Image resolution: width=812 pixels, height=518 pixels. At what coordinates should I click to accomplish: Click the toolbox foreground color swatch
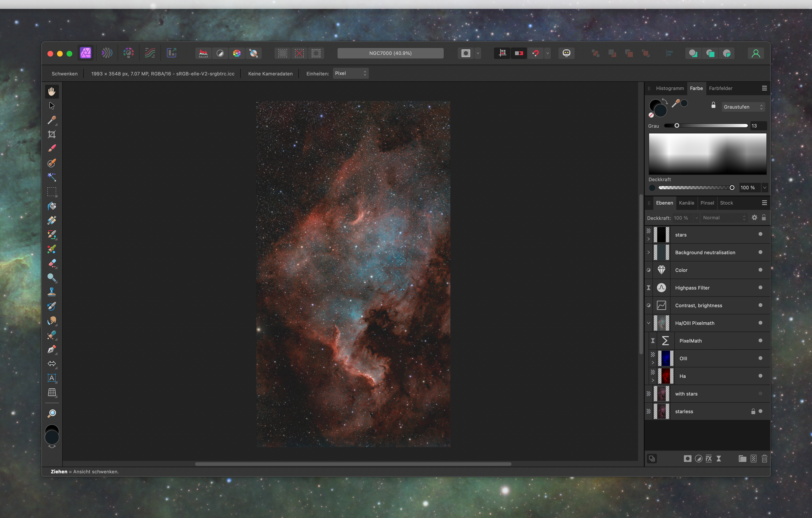click(52, 437)
